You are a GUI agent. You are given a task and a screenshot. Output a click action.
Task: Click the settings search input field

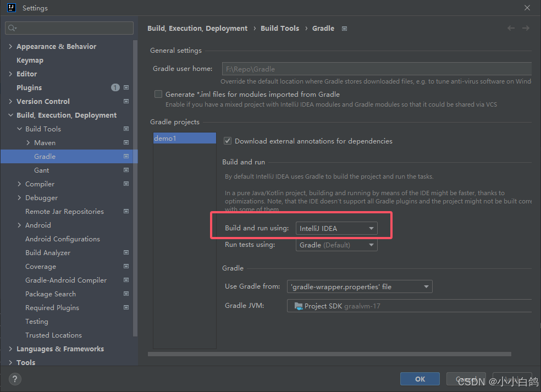coord(69,28)
